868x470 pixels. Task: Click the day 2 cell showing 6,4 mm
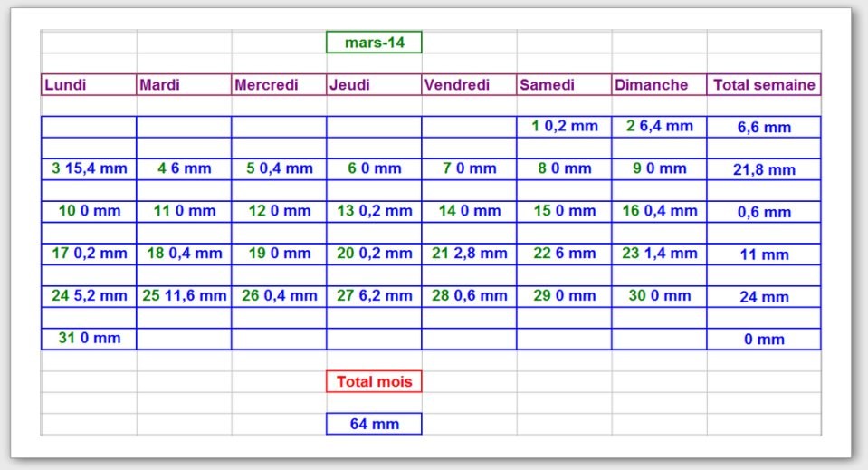659,127
